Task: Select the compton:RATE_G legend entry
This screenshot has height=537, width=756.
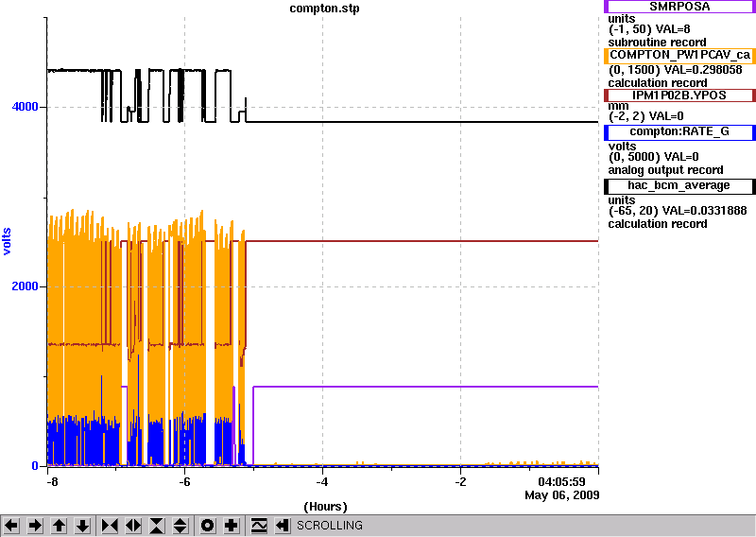Action: point(679,132)
